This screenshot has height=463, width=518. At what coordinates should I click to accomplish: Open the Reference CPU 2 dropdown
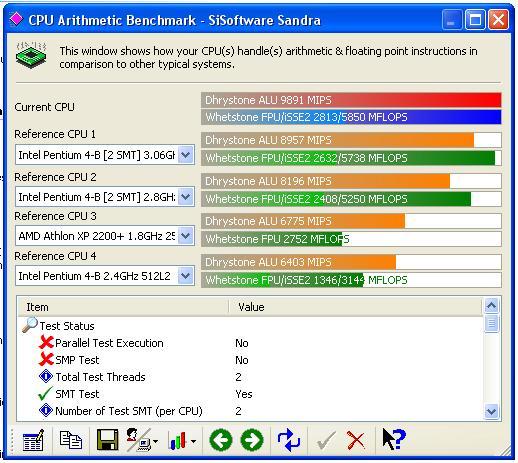coord(186,197)
